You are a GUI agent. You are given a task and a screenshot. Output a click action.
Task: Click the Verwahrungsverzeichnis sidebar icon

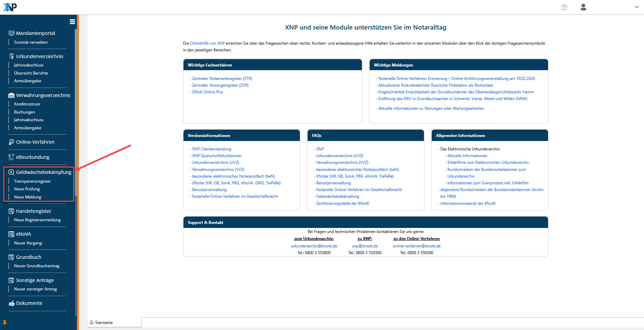pyautogui.click(x=11, y=95)
